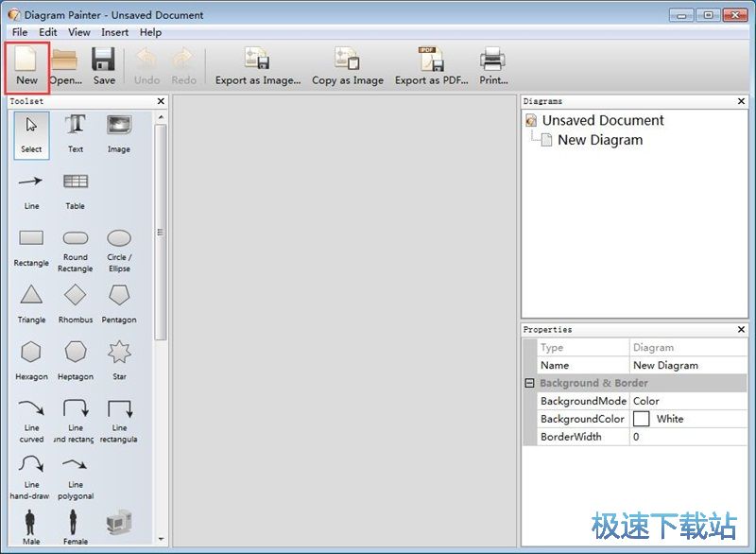The width and height of the screenshot is (756, 554).
Task: Click the New document toolbar icon
Action: pyautogui.click(x=26, y=67)
